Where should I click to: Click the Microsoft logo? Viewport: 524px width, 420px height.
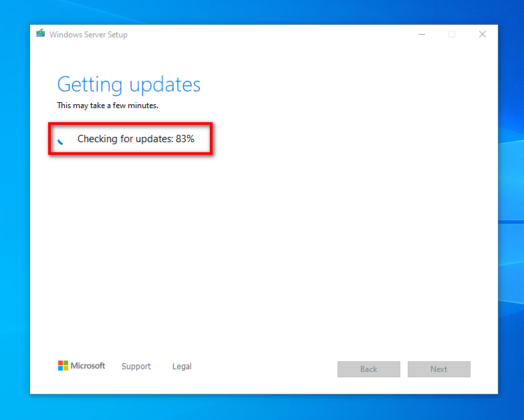pyautogui.click(x=82, y=366)
